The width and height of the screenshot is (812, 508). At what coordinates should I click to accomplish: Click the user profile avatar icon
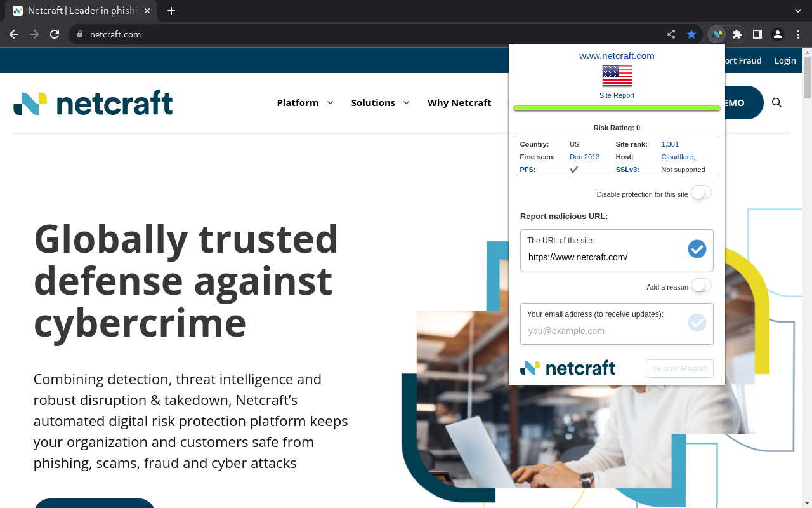(778, 34)
